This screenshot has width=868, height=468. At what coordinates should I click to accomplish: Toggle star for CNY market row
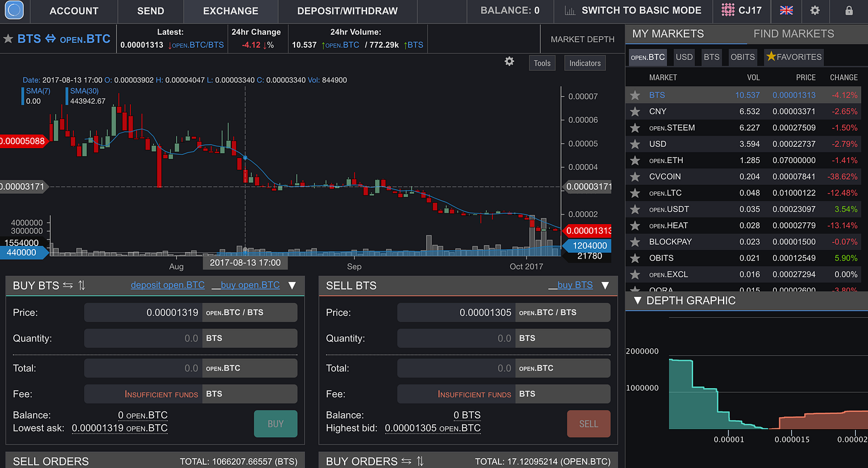[x=635, y=112]
